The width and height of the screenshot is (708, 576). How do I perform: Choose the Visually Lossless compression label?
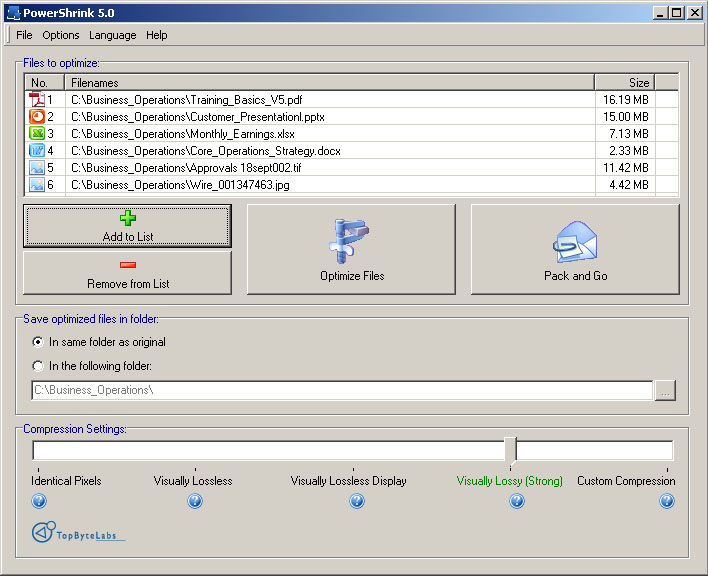[193, 481]
